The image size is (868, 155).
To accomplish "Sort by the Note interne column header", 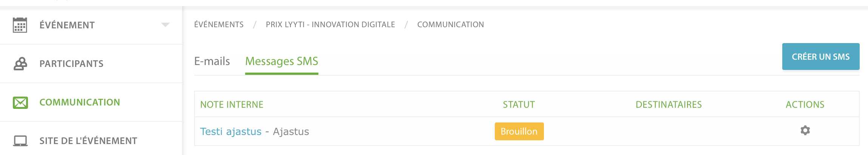I will pos(232,105).
